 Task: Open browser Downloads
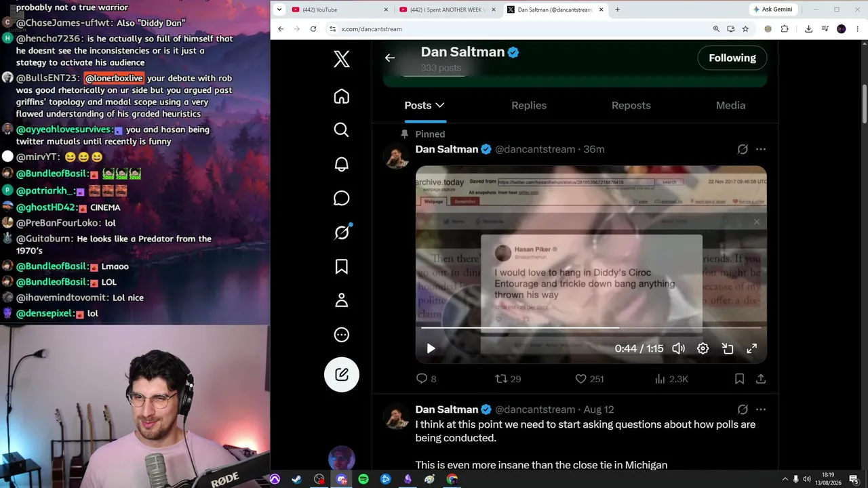[808, 29]
